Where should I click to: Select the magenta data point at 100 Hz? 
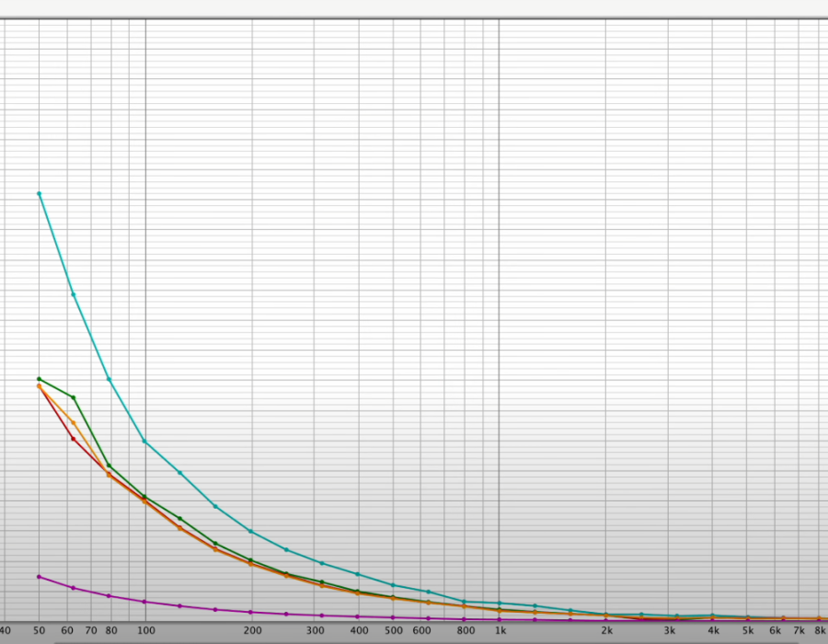pyautogui.click(x=144, y=602)
